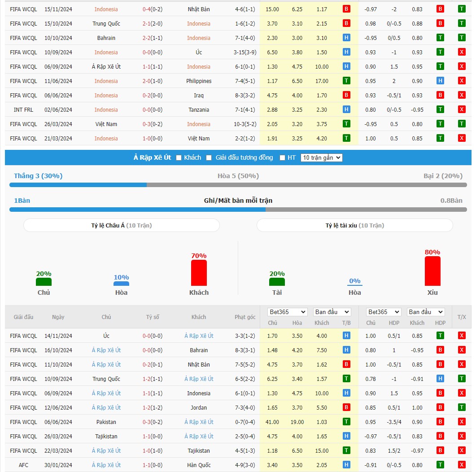Open the 10 trận gần dropdown

coord(322,158)
